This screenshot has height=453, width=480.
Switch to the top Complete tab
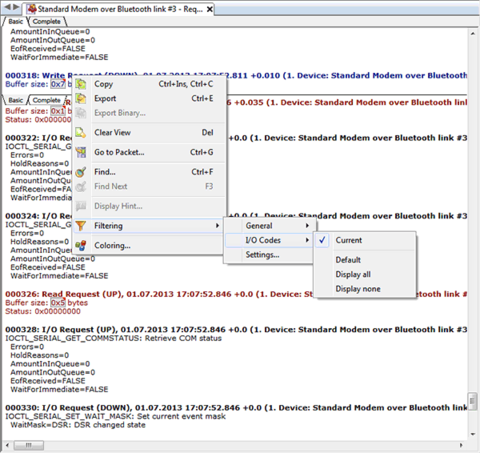(x=47, y=21)
